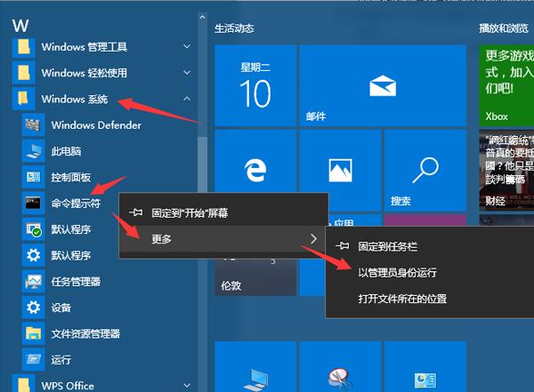Open the Control Panel (控制面板) icon
534x392 pixels.
34,177
